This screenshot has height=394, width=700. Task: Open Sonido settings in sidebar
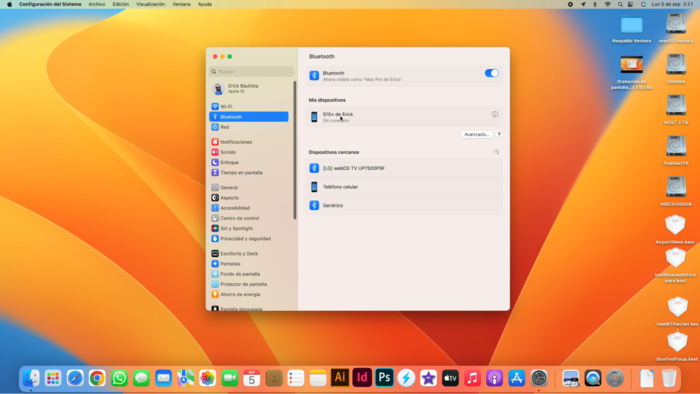point(249,152)
